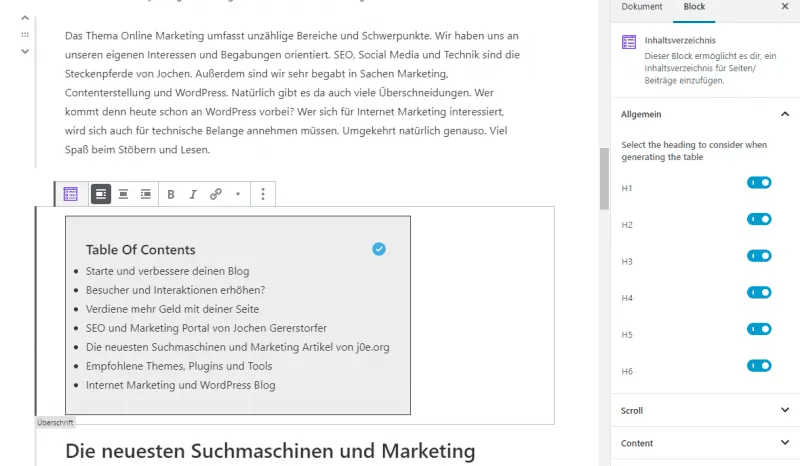Open block options three-dot menu
The height and width of the screenshot is (466, 800).
click(263, 194)
